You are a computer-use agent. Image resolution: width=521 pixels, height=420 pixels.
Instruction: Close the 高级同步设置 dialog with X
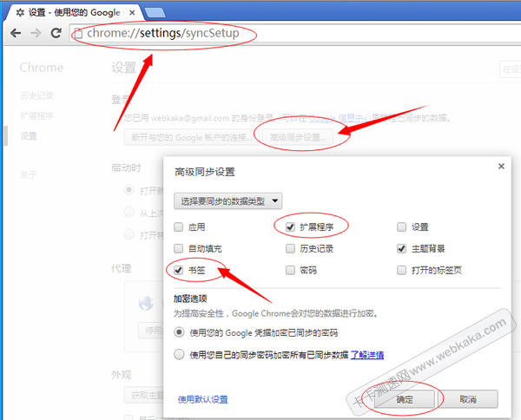pyautogui.click(x=500, y=166)
